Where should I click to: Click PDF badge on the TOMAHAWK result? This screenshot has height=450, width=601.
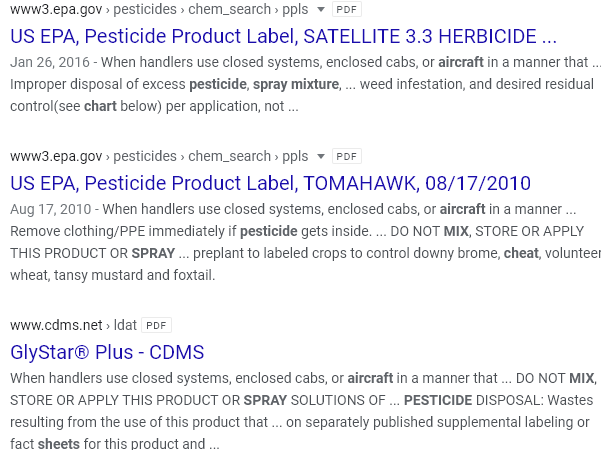[346, 156]
